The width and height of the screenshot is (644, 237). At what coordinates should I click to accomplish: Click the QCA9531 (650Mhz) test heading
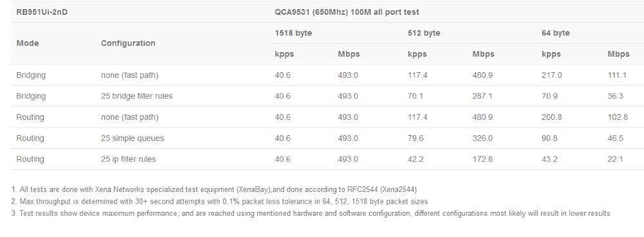pyautogui.click(x=347, y=12)
